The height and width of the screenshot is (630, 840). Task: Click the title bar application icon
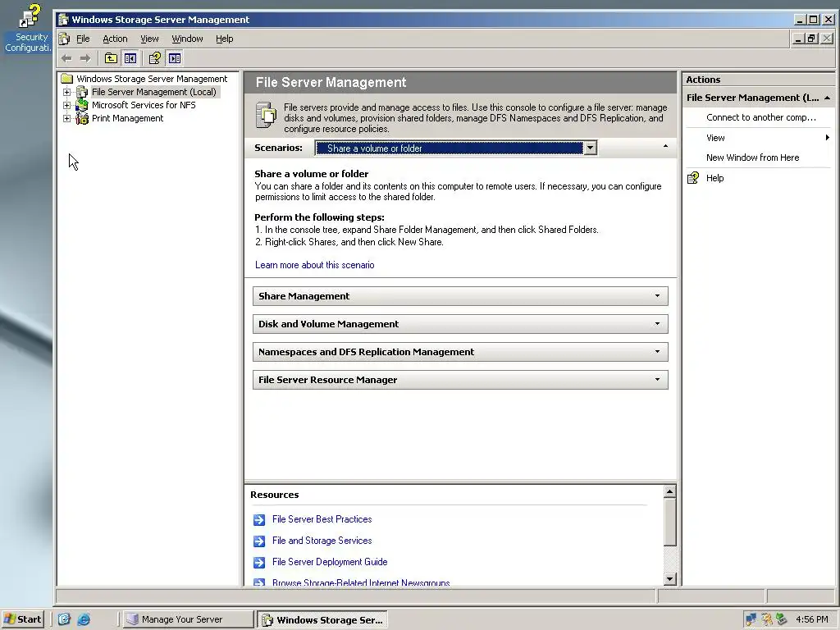click(x=63, y=20)
